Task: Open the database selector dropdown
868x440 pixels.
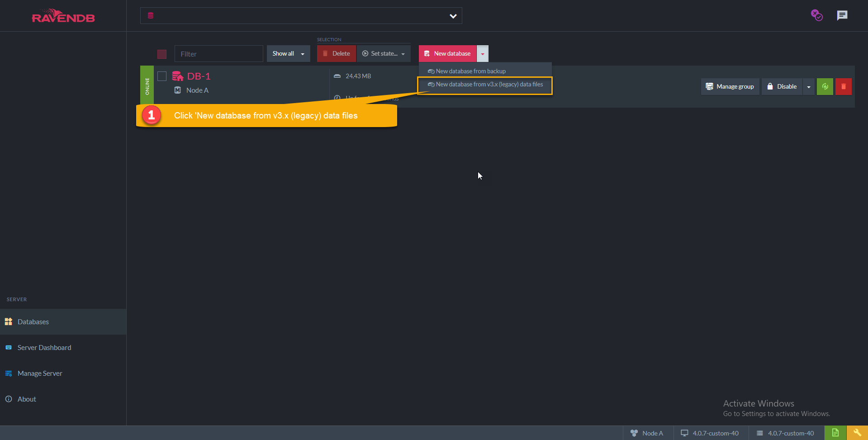Action: click(301, 16)
